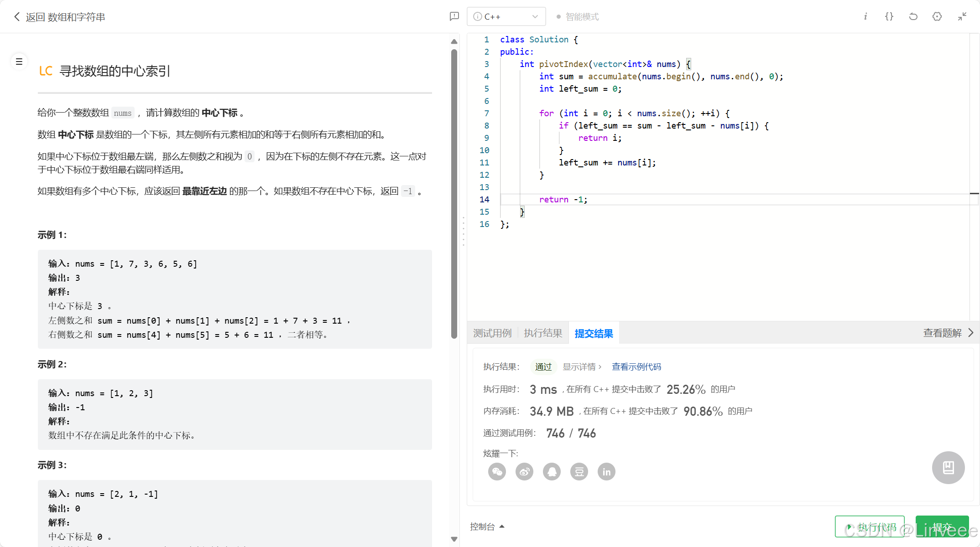Share result on Douban

(579, 471)
